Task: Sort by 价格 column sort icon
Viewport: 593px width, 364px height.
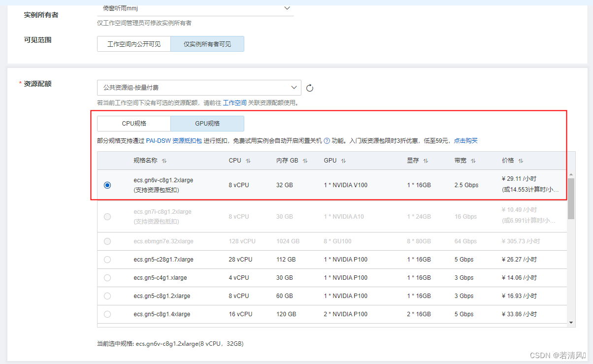Action: [x=521, y=161]
